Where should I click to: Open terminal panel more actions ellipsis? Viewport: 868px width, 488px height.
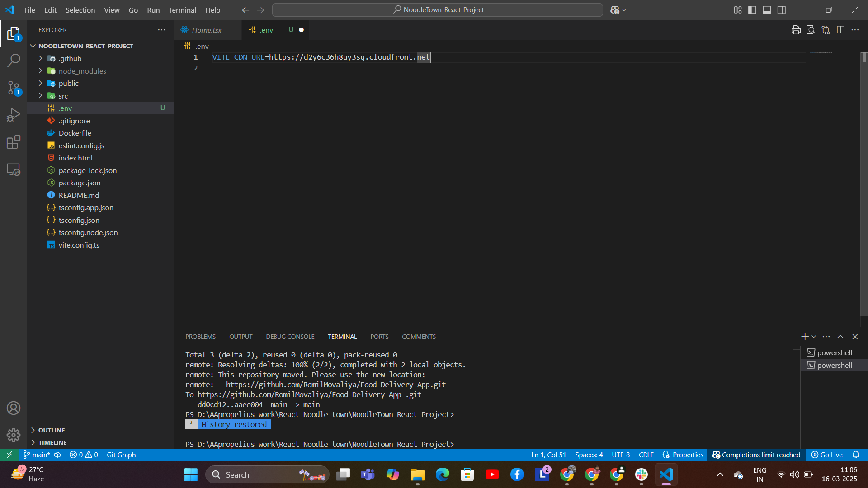pyautogui.click(x=826, y=337)
